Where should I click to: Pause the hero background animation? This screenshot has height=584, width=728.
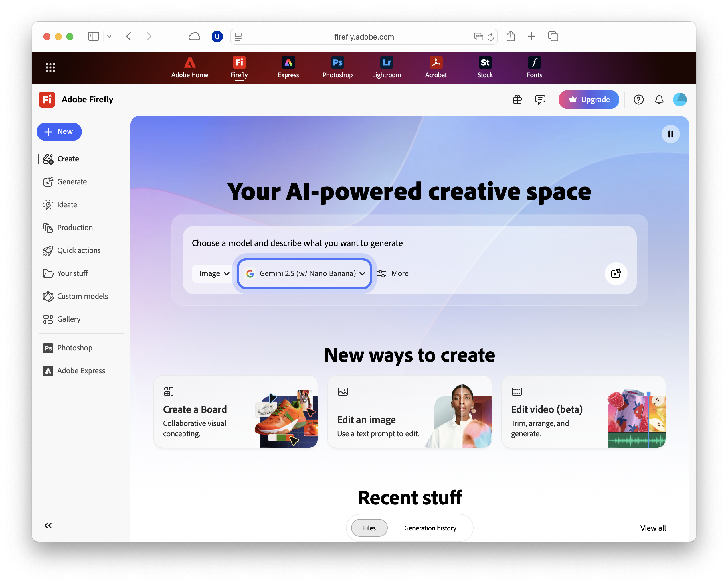pos(670,134)
